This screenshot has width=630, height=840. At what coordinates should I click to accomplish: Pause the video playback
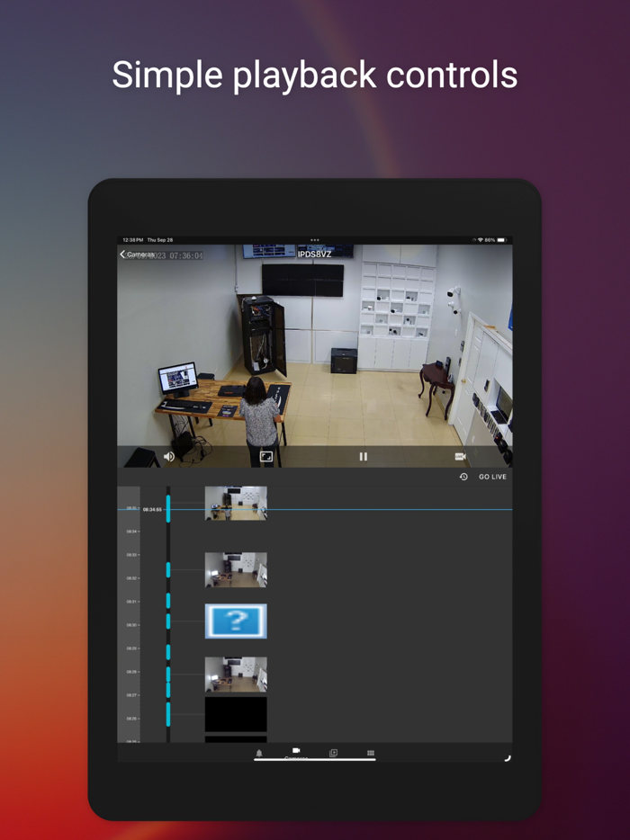[x=363, y=457]
